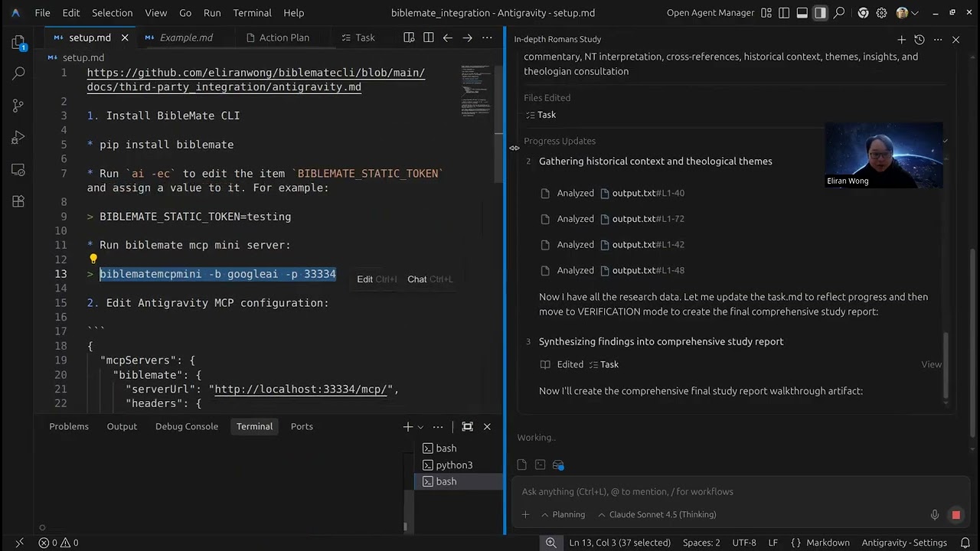Open editor more actions ellipsis
Image resolution: width=980 pixels, height=551 pixels.
click(487, 37)
